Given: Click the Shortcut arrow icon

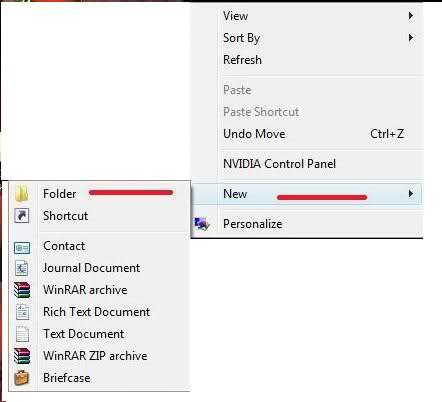Looking at the screenshot, I should [22, 216].
